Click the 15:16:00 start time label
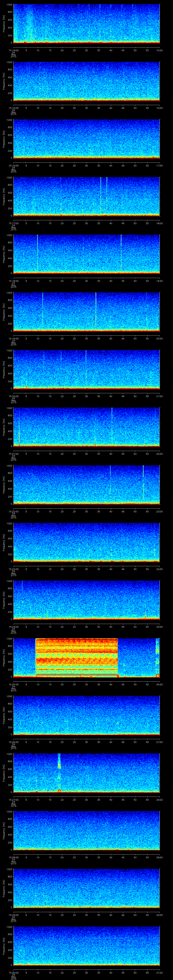173x980 pixels. (13, 166)
